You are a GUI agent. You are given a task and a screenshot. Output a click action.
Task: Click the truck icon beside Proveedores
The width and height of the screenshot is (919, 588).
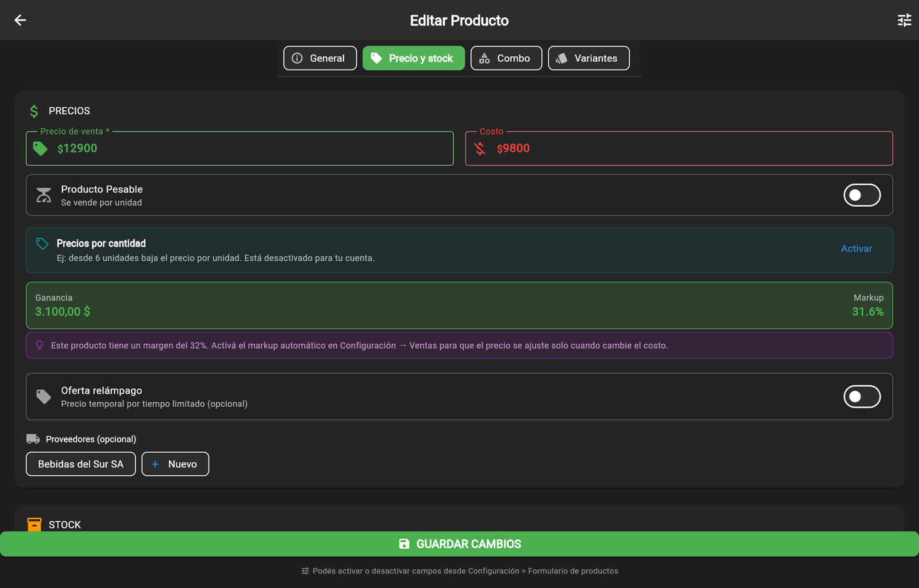tap(33, 439)
